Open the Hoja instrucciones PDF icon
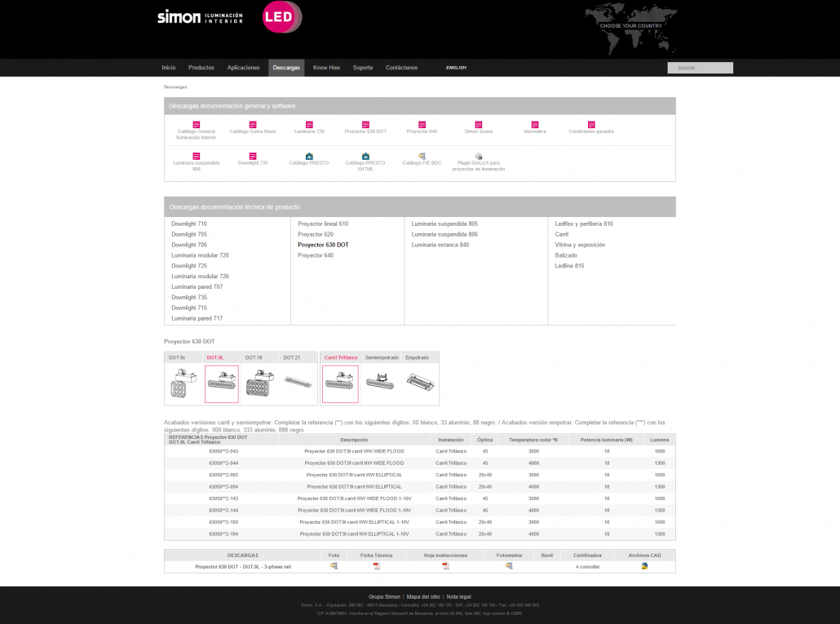840x624 pixels. (x=446, y=565)
